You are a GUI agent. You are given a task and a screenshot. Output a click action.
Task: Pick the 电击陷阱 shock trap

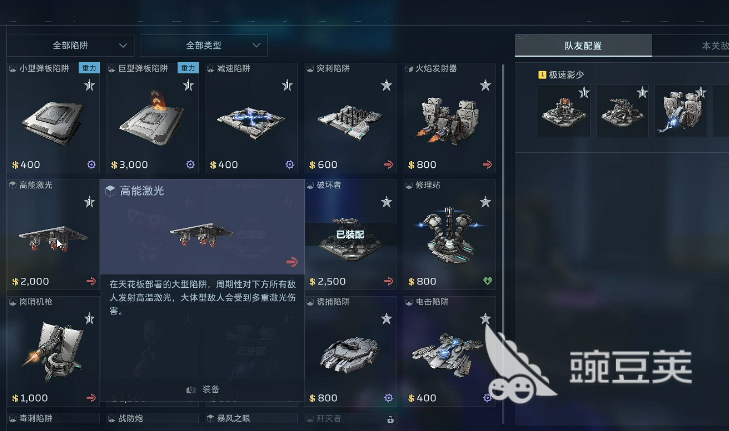(450, 351)
